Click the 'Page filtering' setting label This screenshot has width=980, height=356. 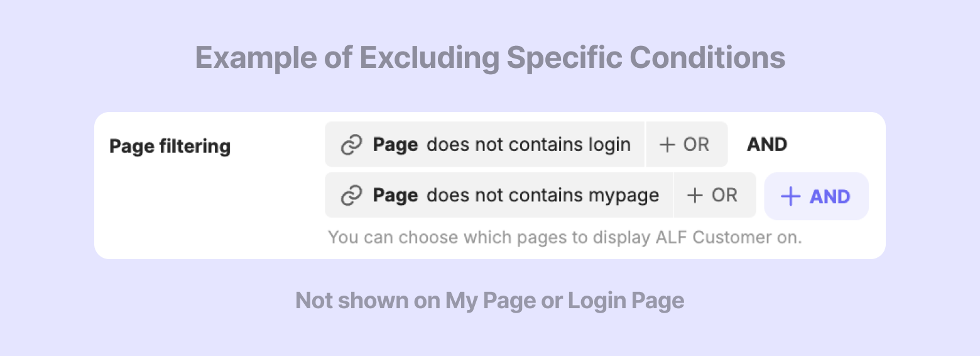pos(170,147)
